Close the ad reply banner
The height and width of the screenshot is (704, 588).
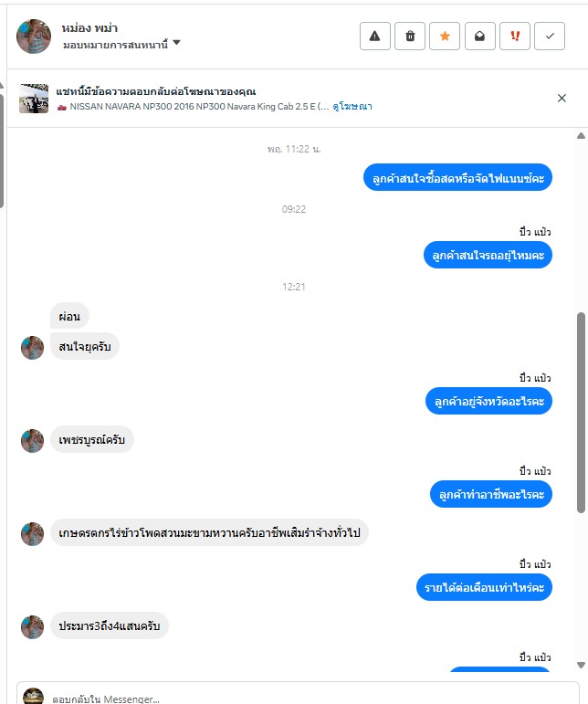(562, 99)
